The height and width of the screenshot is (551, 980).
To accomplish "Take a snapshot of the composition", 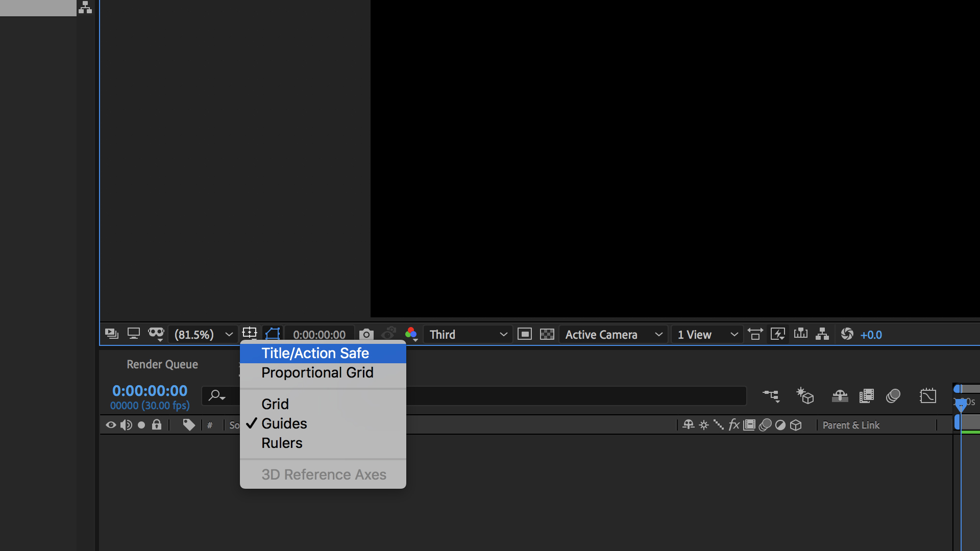I will coord(366,334).
